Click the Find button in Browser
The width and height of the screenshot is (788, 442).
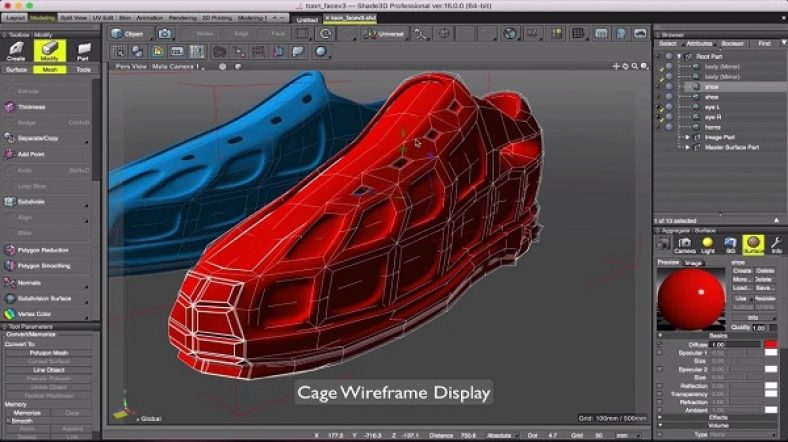pos(764,44)
